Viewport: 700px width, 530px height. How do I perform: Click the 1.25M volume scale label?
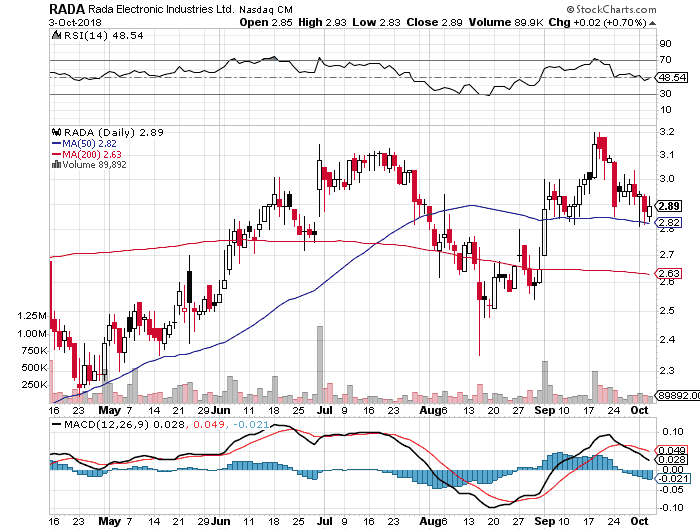32,316
